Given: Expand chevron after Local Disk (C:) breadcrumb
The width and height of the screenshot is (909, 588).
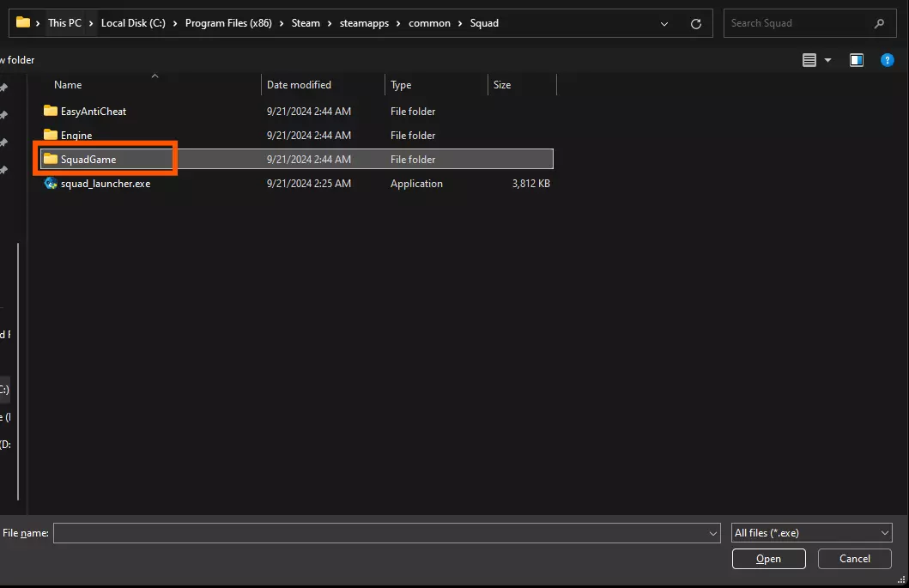Looking at the screenshot, I should pos(175,23).
